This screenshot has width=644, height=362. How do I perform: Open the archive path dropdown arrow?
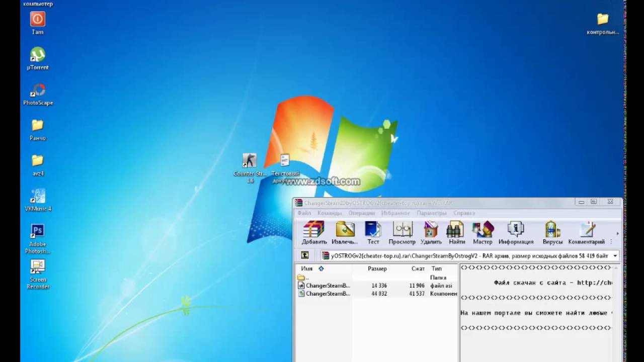[x=615, y=256]
